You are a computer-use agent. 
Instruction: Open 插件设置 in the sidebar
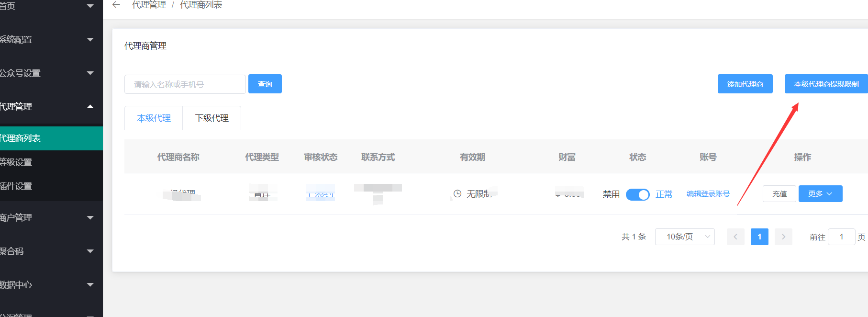51,186
